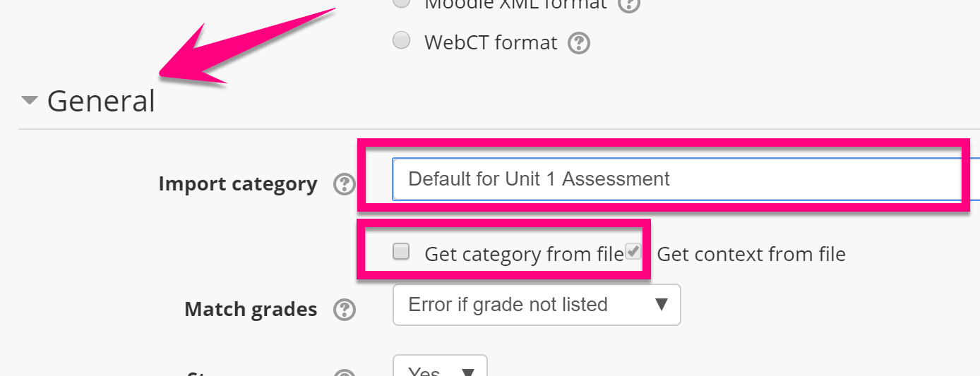Show help for Import category
Image resolution: width=980 pixels, height=376 pixels.
point(344,185)
